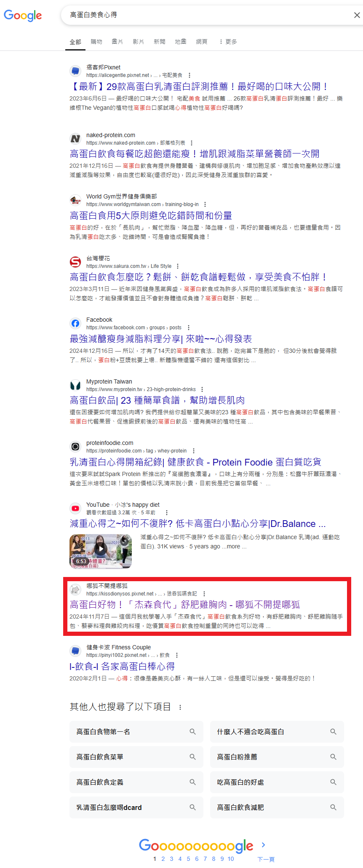Play the YouTube video thumbnail
This screenshot has height=868, width=363.
point(101,551)
